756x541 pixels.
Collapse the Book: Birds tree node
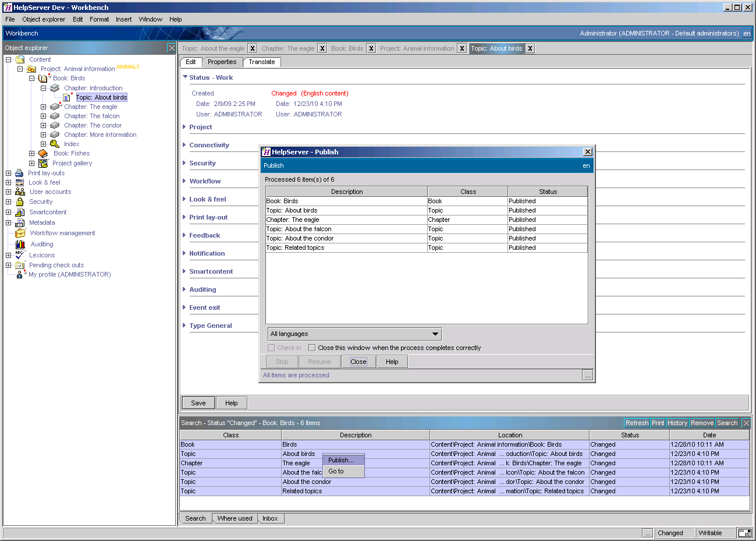pos(31,78)
